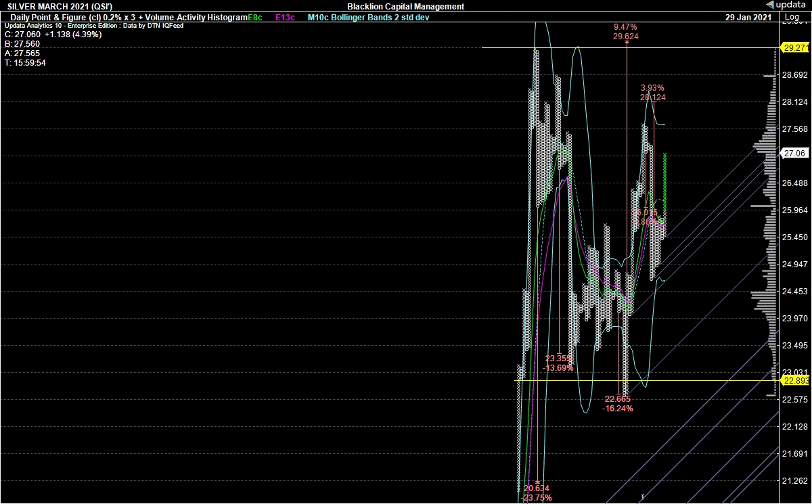Viewport: 812px width, 504px height.
Task: Click the B: 27.560 bid value
Action: tap(22, 43)
